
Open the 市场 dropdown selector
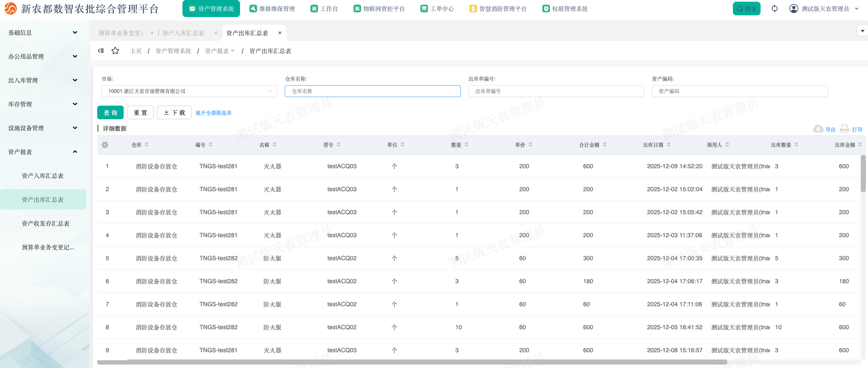(189, 91)
